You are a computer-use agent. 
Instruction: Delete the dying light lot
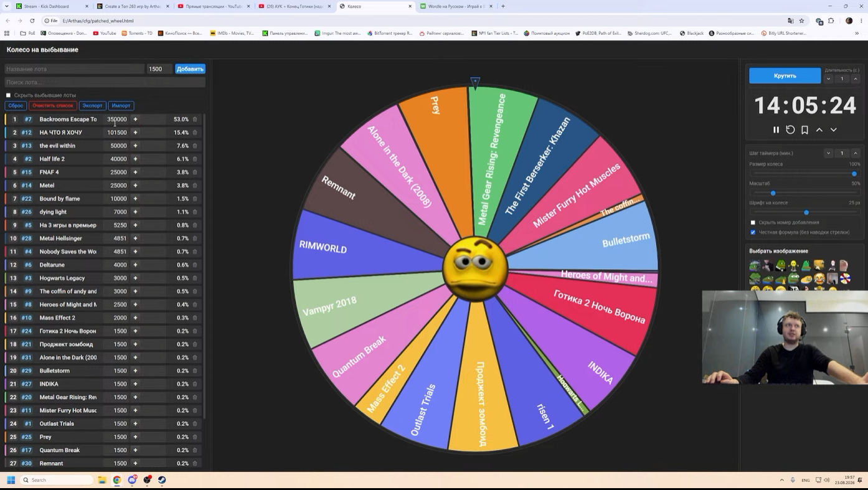pyautogui.click(x=195, y=212)
